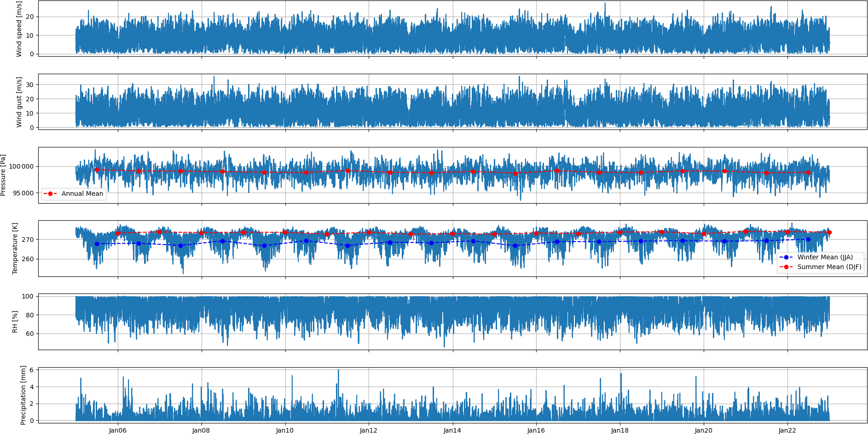Click the Precipitation [mm] axis label
The image size is (868, 434).
[x=23, y=395]
